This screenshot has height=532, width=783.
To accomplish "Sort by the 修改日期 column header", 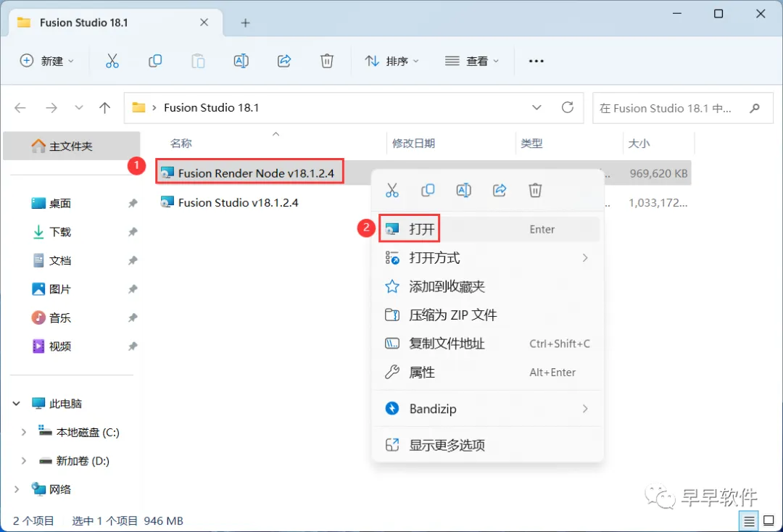I will 413,144.
